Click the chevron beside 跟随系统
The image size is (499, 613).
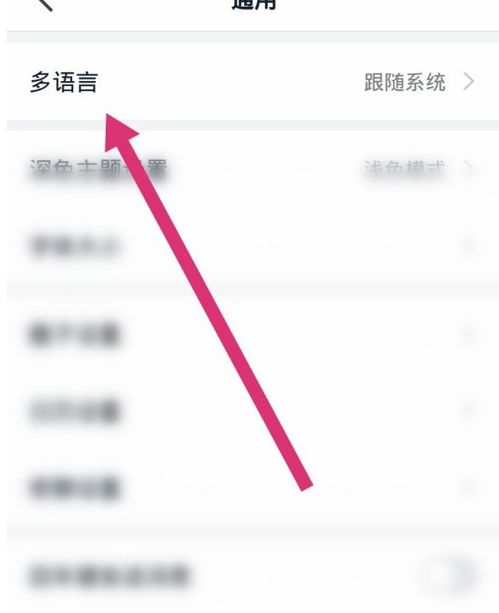468,82
